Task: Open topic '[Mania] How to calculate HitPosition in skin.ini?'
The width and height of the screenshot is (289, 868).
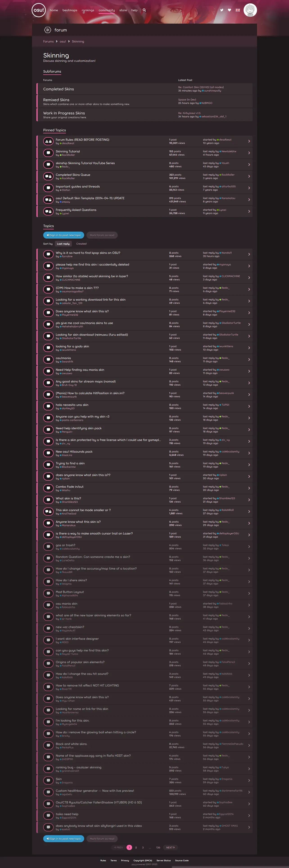Action: (90, 393)
